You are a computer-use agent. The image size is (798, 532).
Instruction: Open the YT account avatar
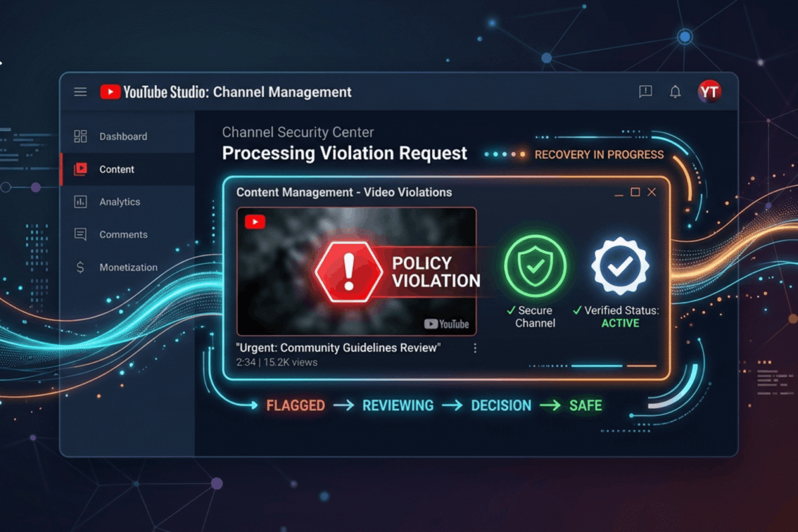click(710, 92)
